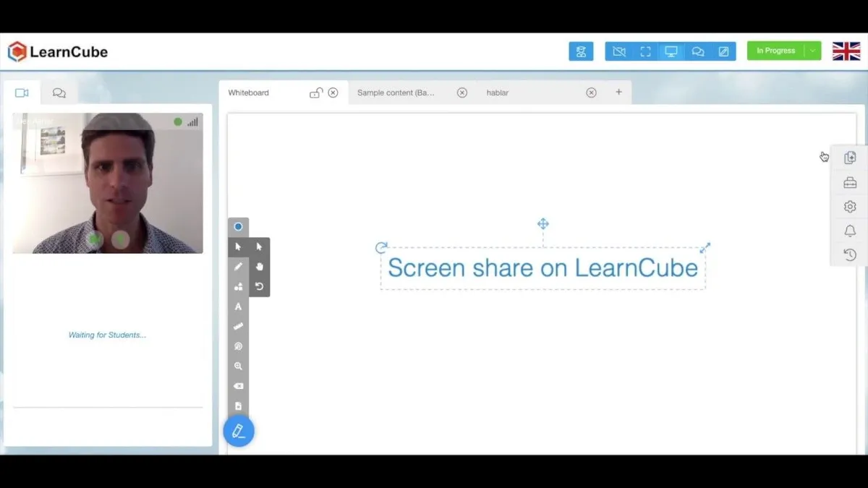Select the text A tool
The image size is (868, 488).
pyautogui.click(x=238, y=307)
